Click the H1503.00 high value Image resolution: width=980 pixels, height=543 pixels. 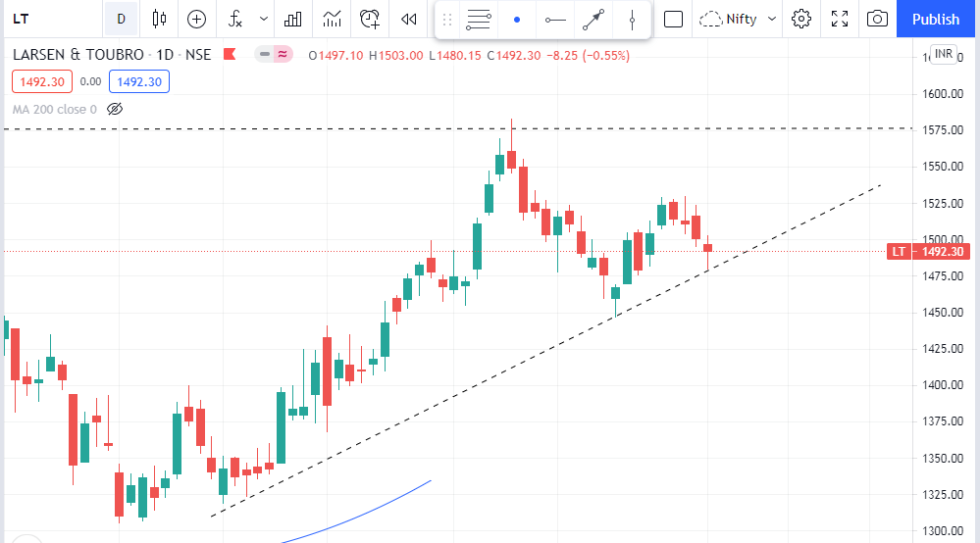pos(395,56)
